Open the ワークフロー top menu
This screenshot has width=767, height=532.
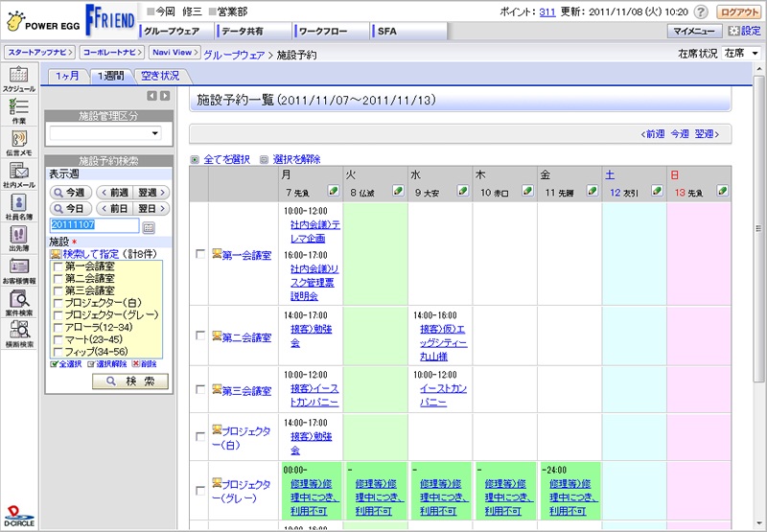tap(331, 31)
